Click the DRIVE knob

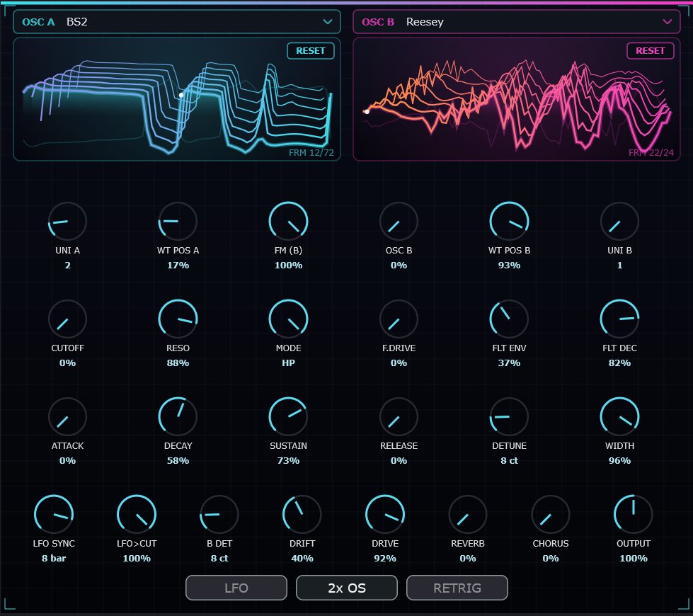(385, 515)
